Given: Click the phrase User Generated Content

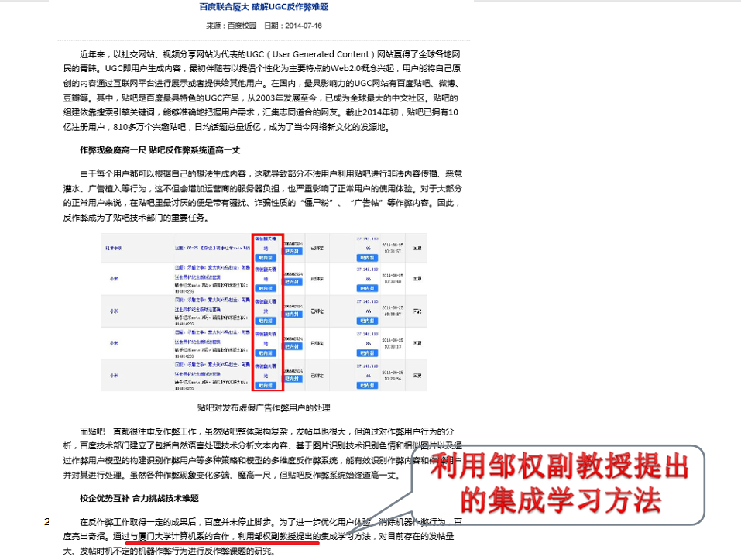Looking at the screenshot, I should (x=321, y=54).
